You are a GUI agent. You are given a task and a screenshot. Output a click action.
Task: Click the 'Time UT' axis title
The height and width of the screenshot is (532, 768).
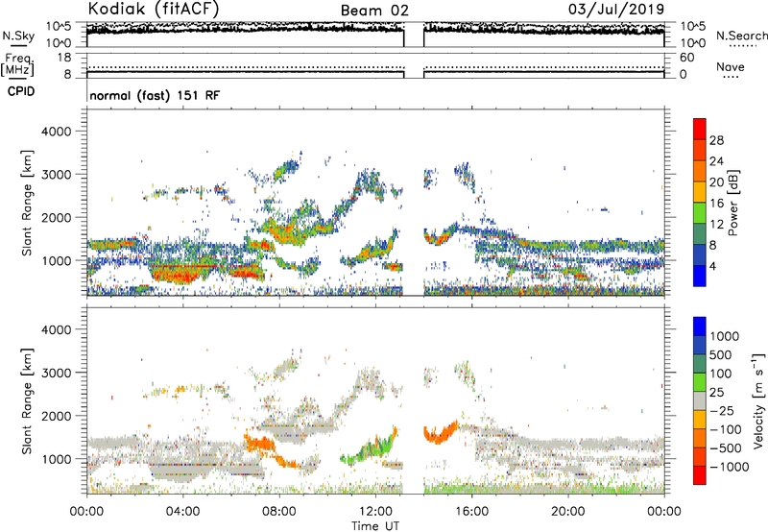click(375, 526)
